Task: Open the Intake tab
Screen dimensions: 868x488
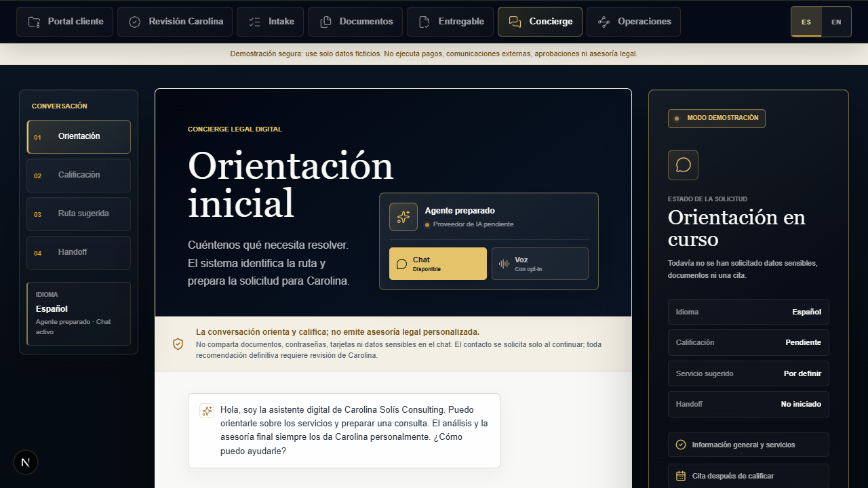Action: click(270, 22)
